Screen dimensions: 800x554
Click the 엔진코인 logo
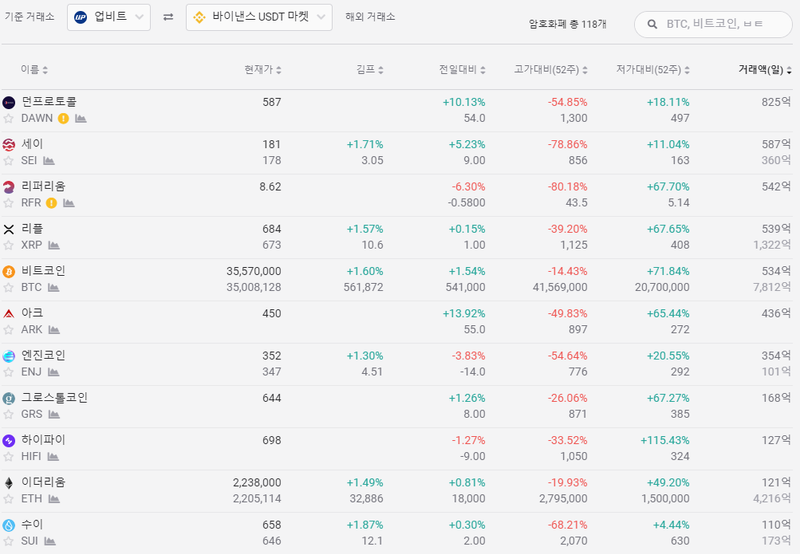[9, 356]
